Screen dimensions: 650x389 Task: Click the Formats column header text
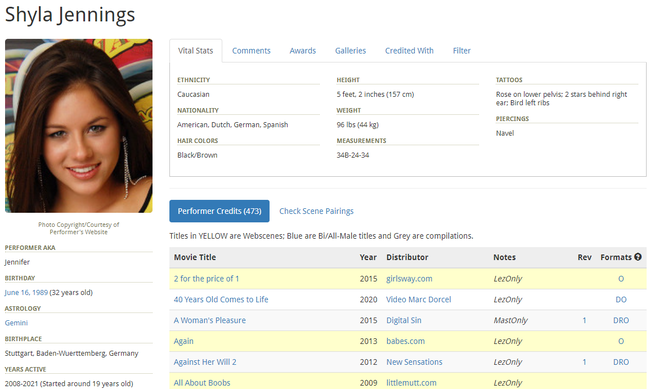click(x=616, y=257)
